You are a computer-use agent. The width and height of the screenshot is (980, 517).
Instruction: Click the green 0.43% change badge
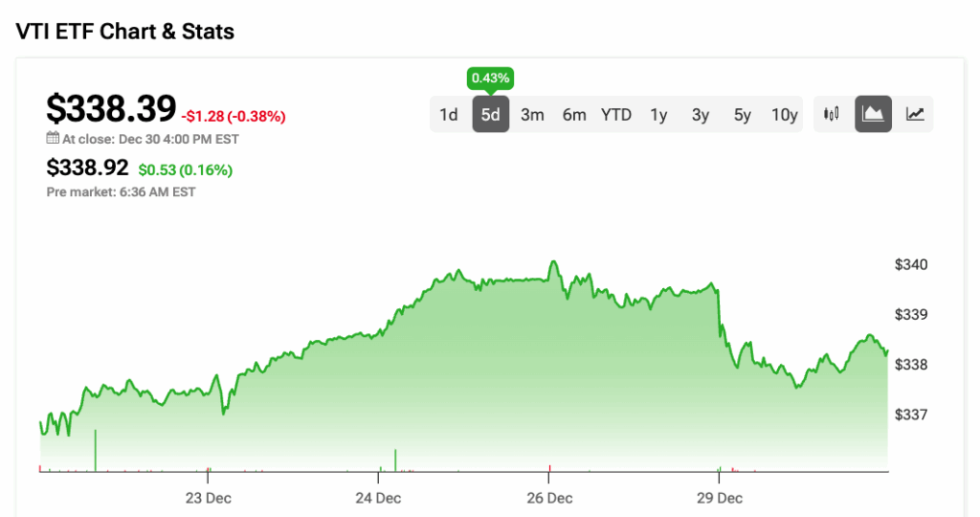[x=490, y=77]
